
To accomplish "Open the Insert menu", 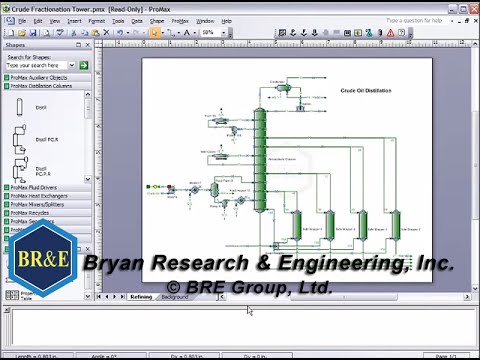I will (74, 21).
